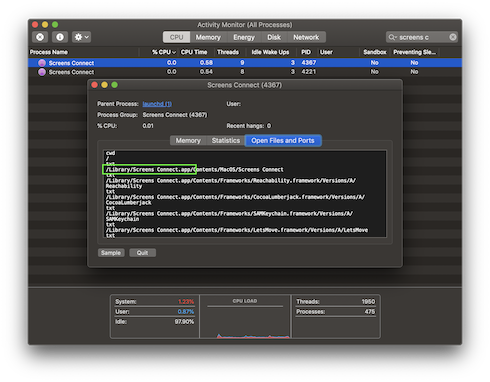490x382 pixels.
Task: Switch to the Disk tab
Action: coord(274,37)
